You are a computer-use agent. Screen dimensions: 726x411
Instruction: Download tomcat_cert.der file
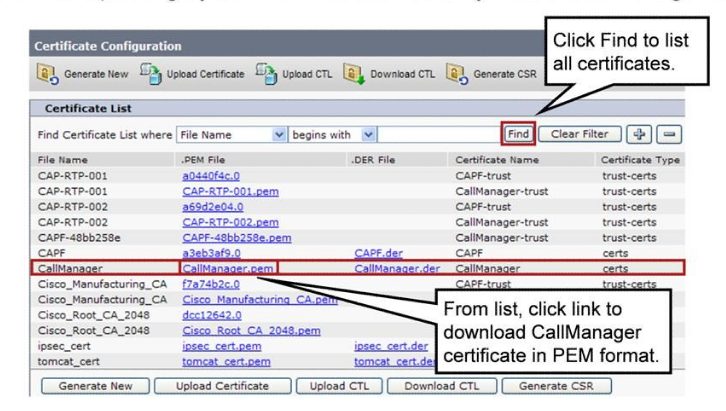tap(394, 361)
